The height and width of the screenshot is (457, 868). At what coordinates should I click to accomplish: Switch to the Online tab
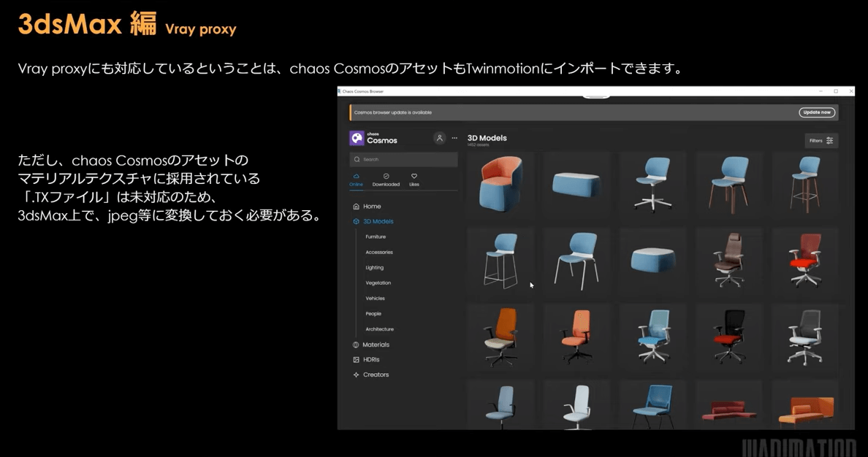click(356, 180)
